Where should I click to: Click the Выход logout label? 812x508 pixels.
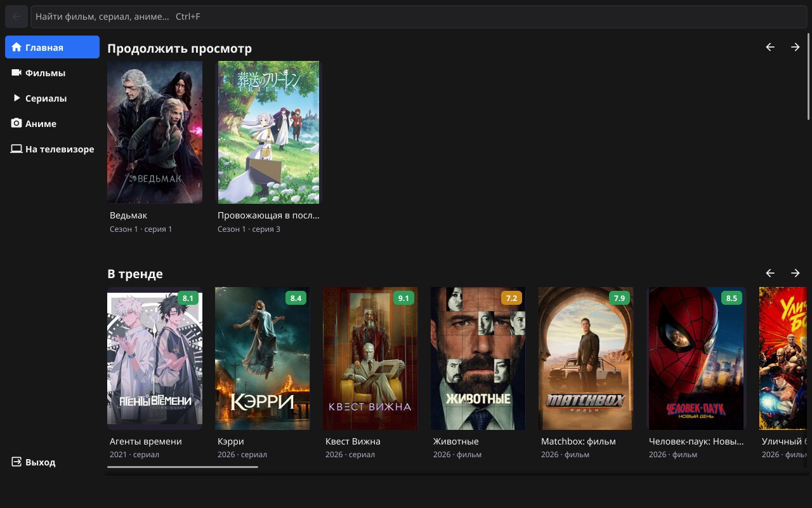pos(40,462)
